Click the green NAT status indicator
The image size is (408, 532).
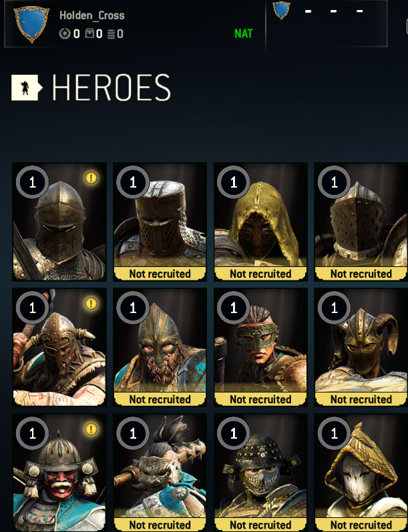coord(243,33)
